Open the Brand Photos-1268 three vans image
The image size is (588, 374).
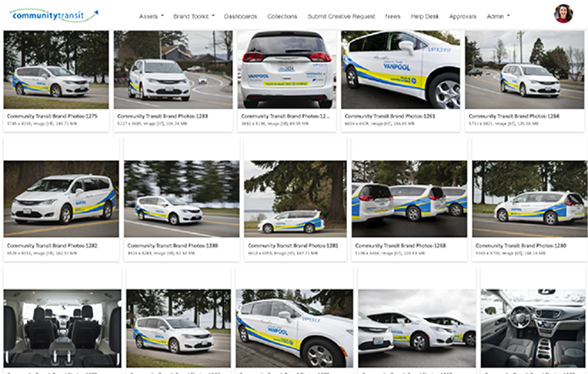click(x=409, y=199)
